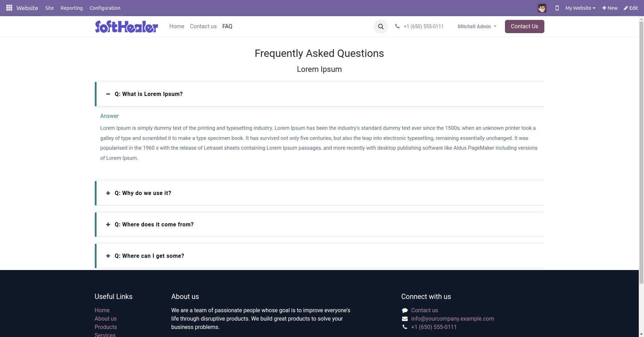Collapse the 'What is Lorem Ipsum?' question
The image size is (644, 337).
[x=320, y=94]
